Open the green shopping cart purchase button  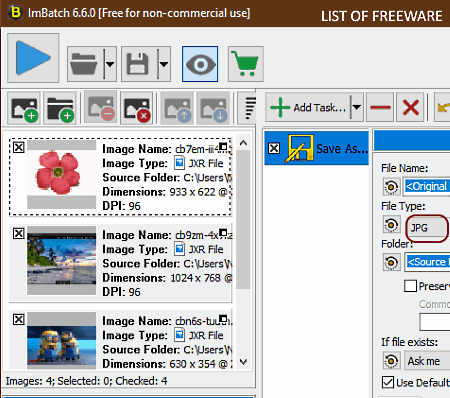(x=246, y=64)
